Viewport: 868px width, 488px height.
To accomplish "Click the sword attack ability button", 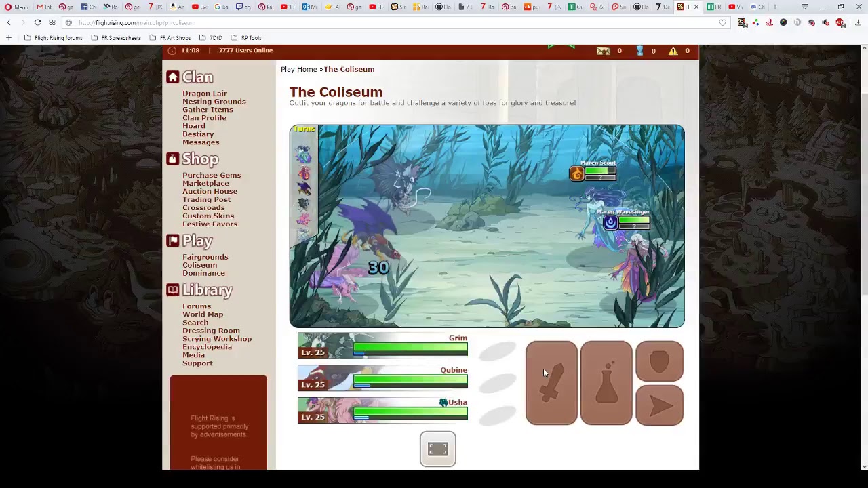I will (x=551, y=383).
